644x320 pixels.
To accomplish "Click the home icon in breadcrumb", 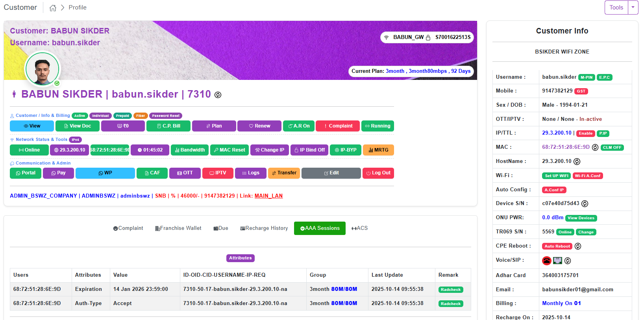I will (53, 8).
